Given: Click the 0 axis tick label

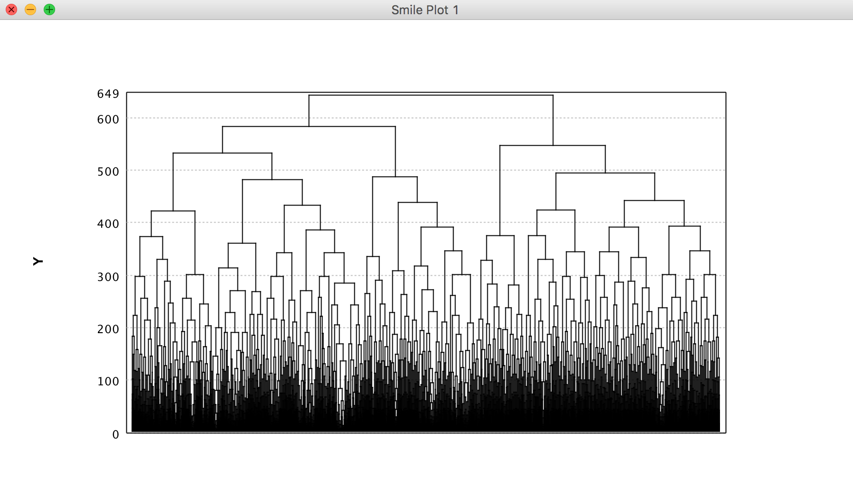Looking at the screenshot, I should click(x=115, y=435).
